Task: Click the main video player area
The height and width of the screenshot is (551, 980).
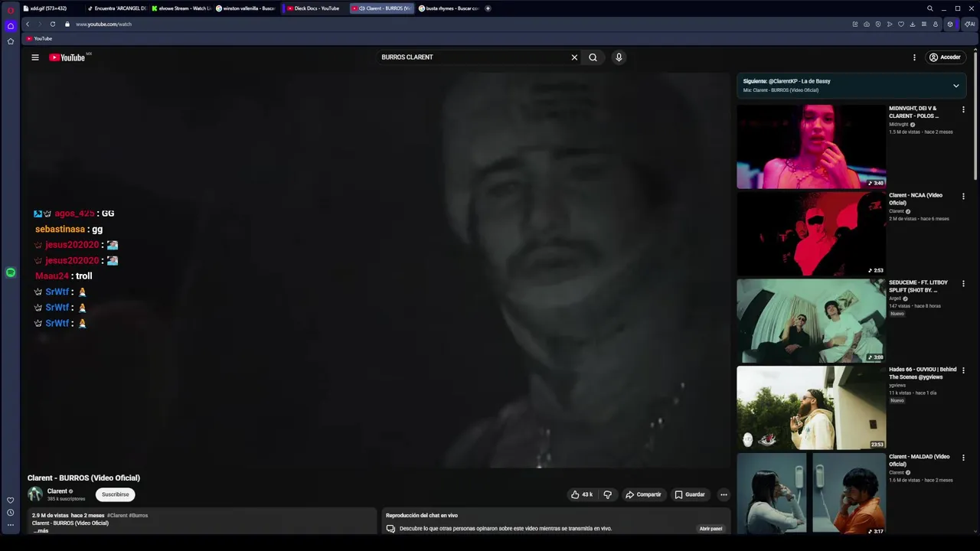Action: coord(378,270)
